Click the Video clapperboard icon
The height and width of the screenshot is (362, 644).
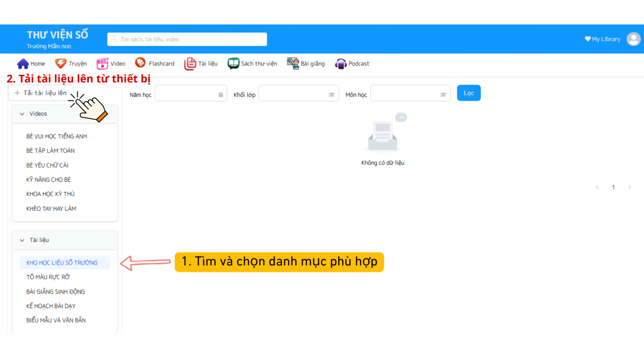click(x=102, y=64)
